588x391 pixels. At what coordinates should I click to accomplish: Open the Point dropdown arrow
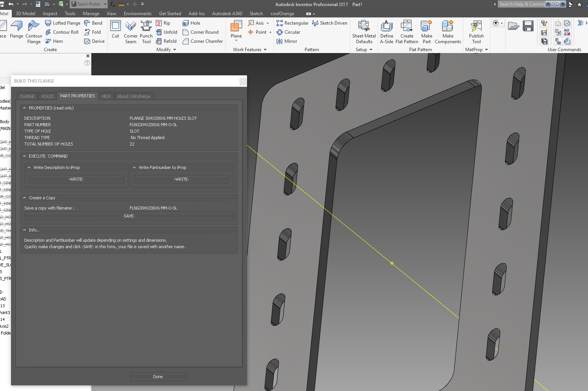(x=270, y=32)
